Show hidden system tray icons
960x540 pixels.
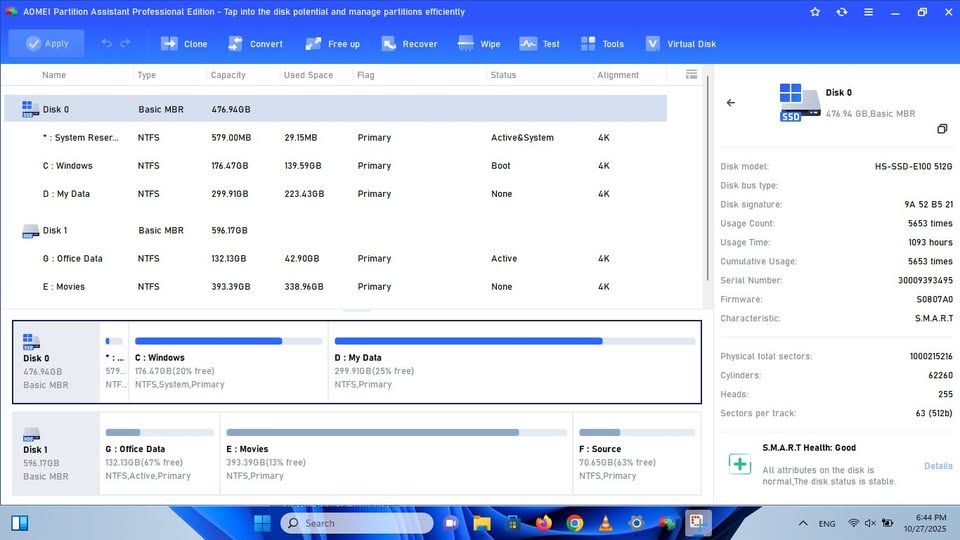(x=803, y=523)
